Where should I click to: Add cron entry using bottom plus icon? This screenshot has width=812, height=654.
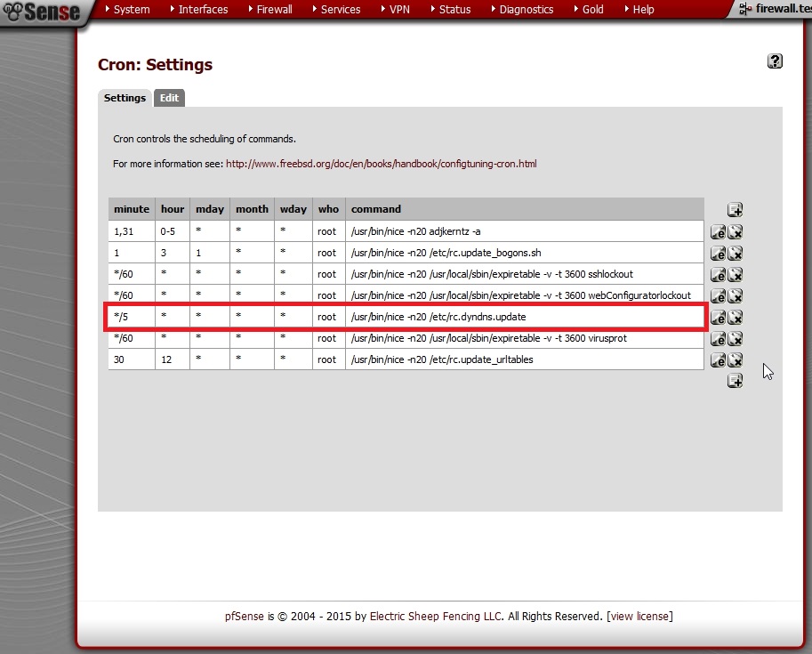point(735,381)
